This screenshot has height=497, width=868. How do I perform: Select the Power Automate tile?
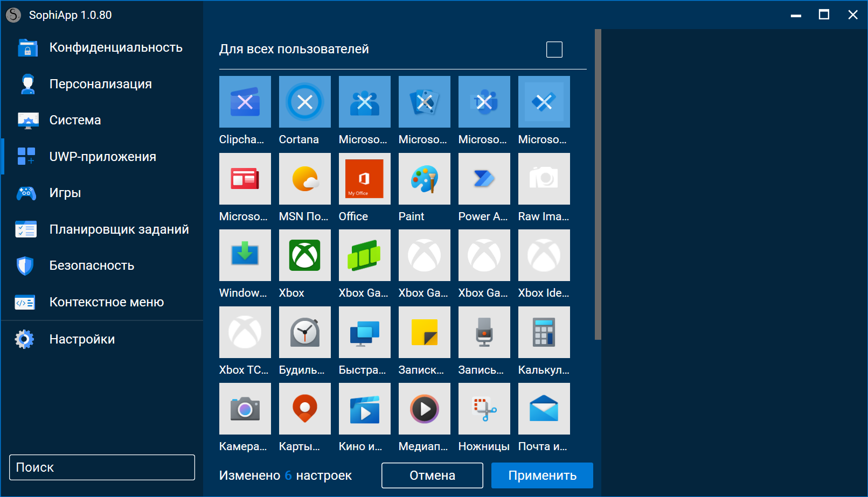(x=484, y=179)
